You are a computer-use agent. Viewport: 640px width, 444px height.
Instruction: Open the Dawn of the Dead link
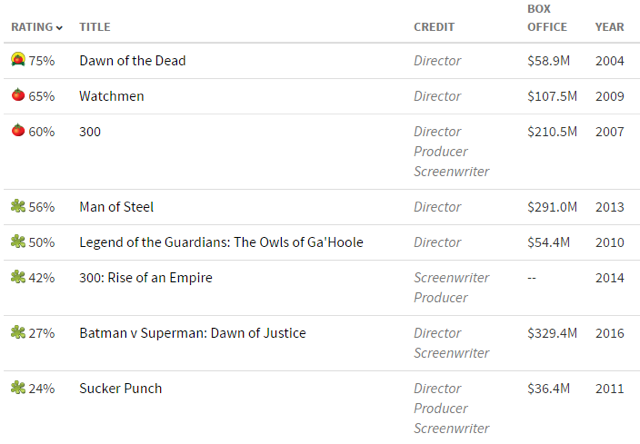(x=132, y=60)
